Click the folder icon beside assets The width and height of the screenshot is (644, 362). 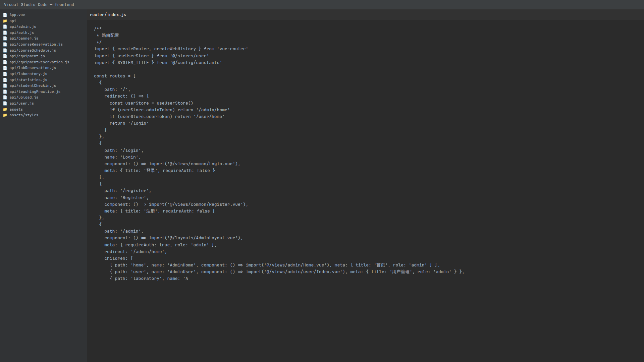coord(5,110)
